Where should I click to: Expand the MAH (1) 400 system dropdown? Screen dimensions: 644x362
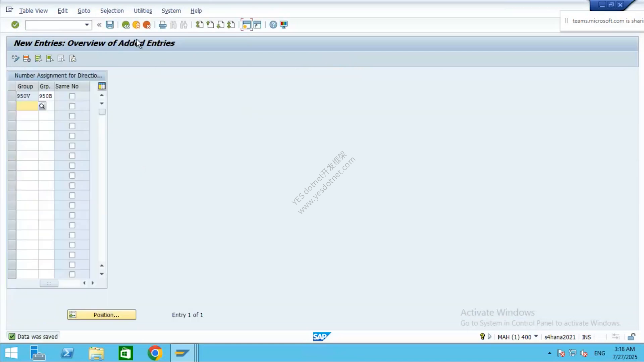pos(536,337)
